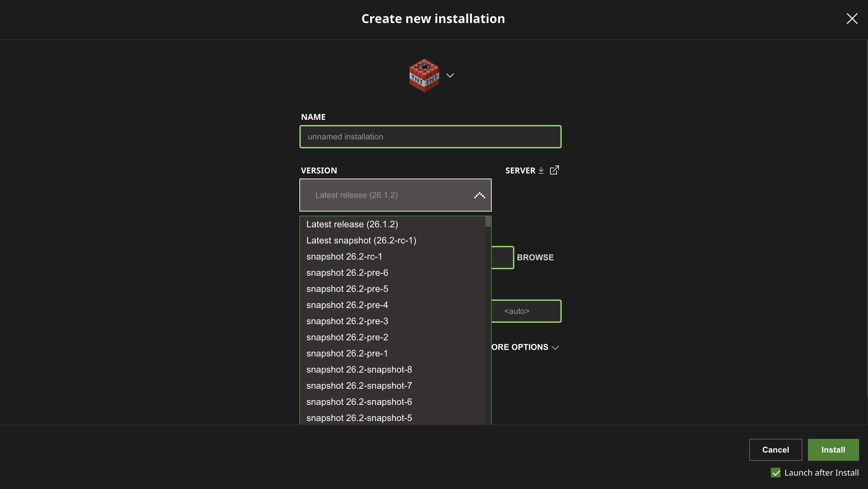Screen dimensions: 868x489
Task: Expand MORE OPTIONS section
Action: pos(525,347)
